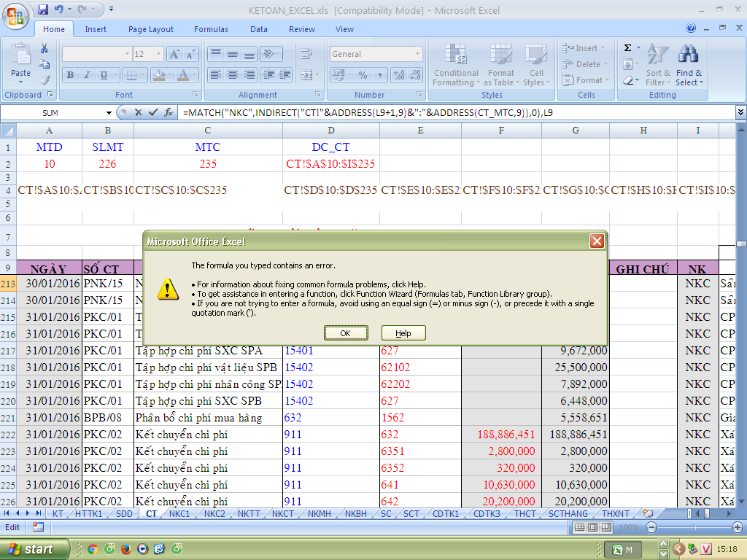Open Conditional Formatting menu
Image resolution: width=747 pixels, height=560 pixels.
pyautogui.click(x=456, y=65)
